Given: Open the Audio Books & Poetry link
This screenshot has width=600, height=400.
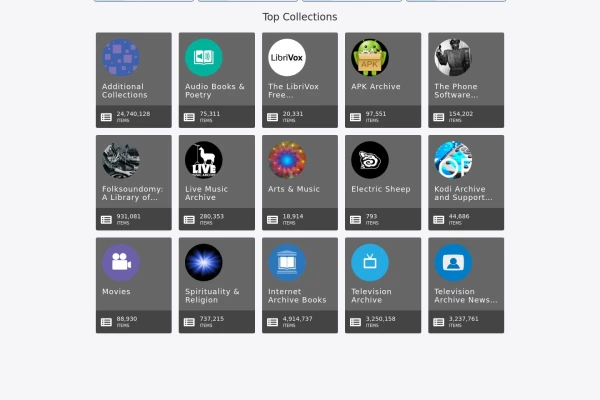Looking at the screenshot, I should click(215, 91).
